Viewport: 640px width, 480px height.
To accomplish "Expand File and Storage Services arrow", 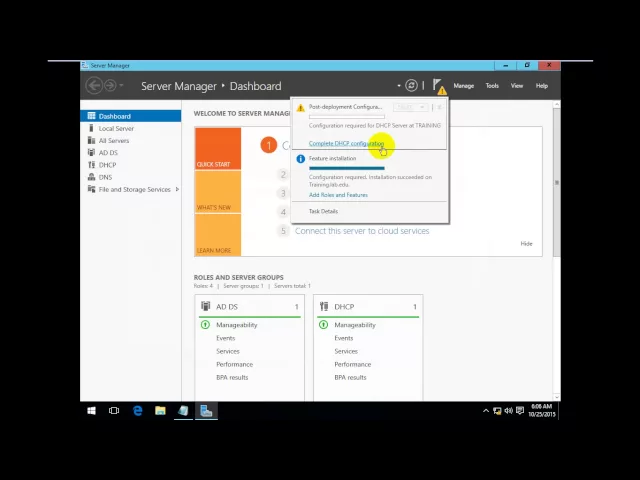I will [177, 189].
